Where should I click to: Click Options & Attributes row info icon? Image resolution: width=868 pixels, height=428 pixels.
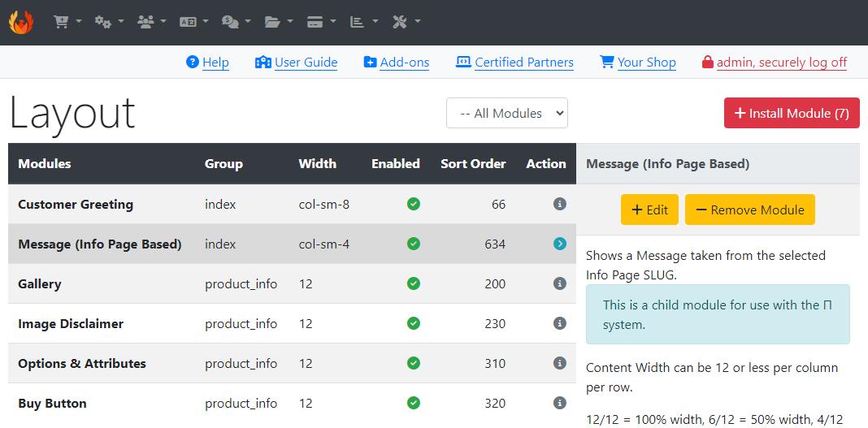560,363
